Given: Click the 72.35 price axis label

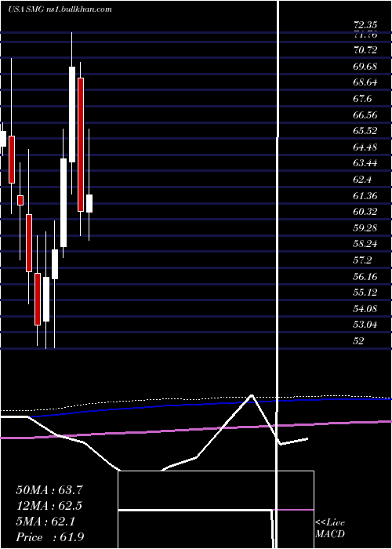Looking at the screenshot, I should (x=365, y=25).
